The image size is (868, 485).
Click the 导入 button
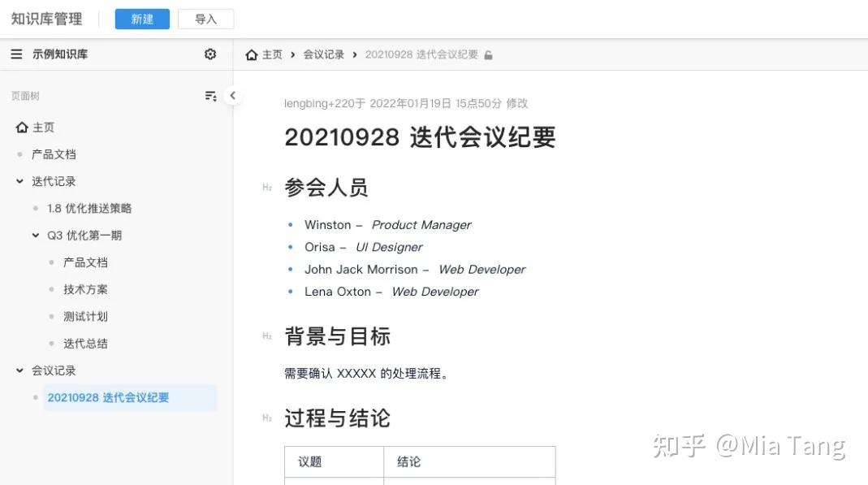tap(205, 18)
